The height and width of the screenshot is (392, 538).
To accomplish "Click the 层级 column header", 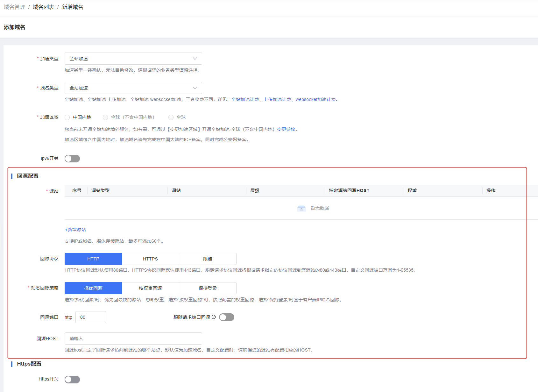I will [x=255, y=190].
